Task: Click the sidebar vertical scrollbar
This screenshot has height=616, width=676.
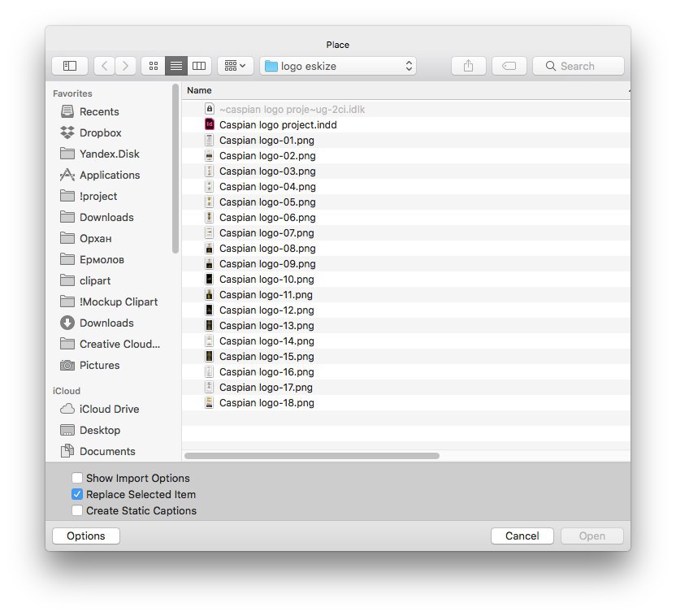Action: coord(175,168)
